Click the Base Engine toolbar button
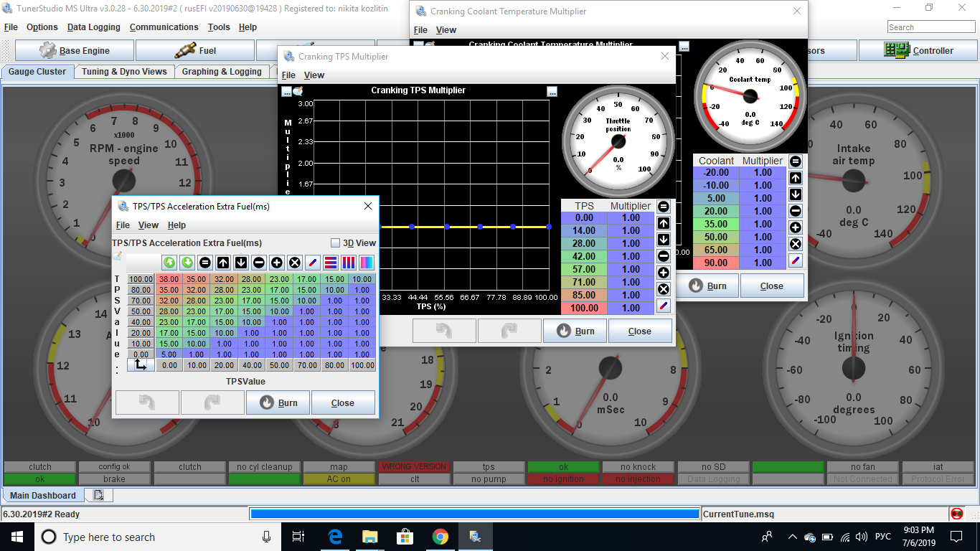Image resolution: width=980 pixels, height=551 pixels. (x=75, y=51)
